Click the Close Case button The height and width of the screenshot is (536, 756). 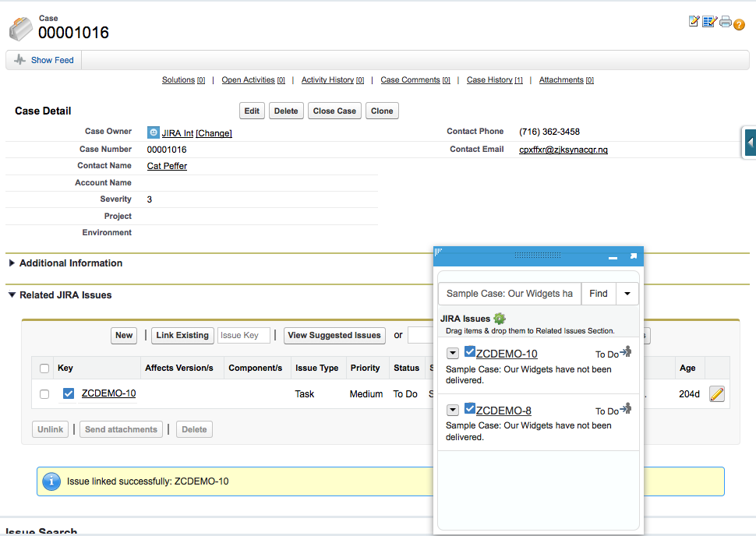pyautogui.click(x=334, y=111)
